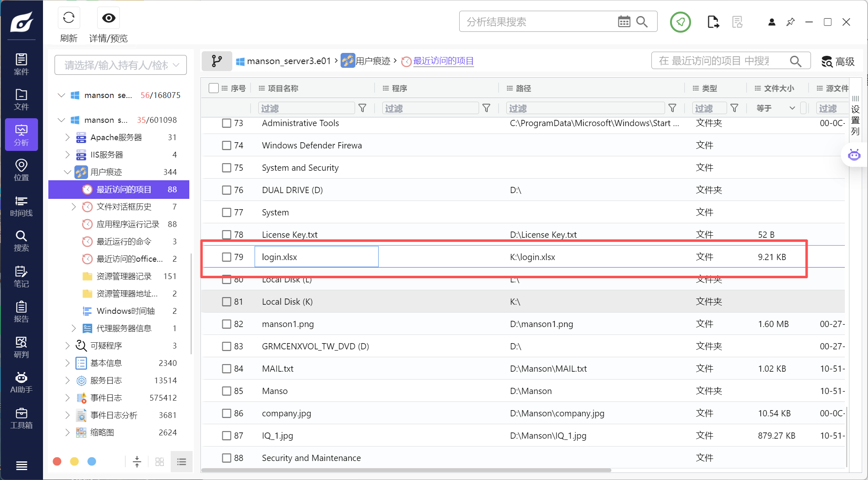Check the checkbox for row 79 login.xlsx
Screen dimensions: 868x480
[x=227, y=257]
